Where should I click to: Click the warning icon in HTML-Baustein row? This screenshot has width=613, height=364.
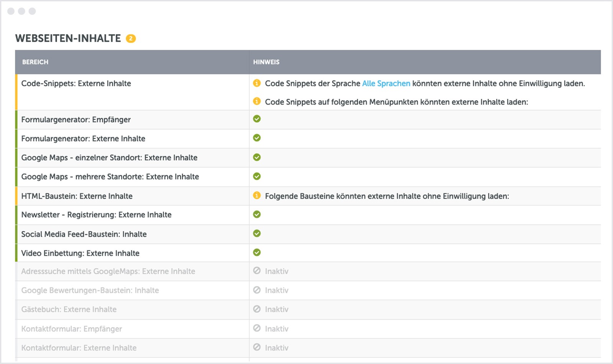[x=257, y=196]
